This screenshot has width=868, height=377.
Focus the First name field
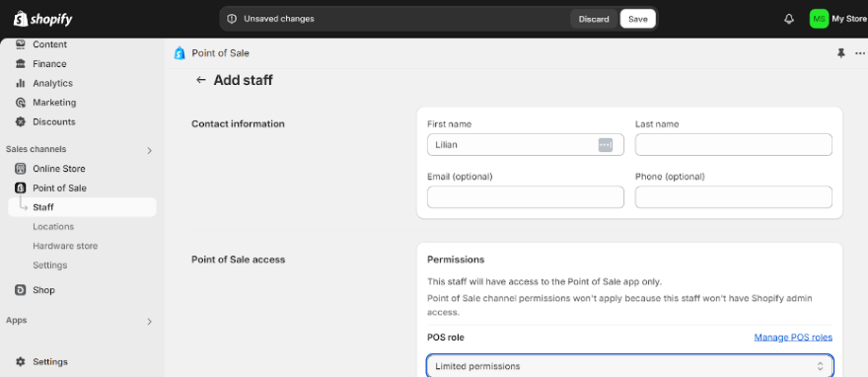526,144
